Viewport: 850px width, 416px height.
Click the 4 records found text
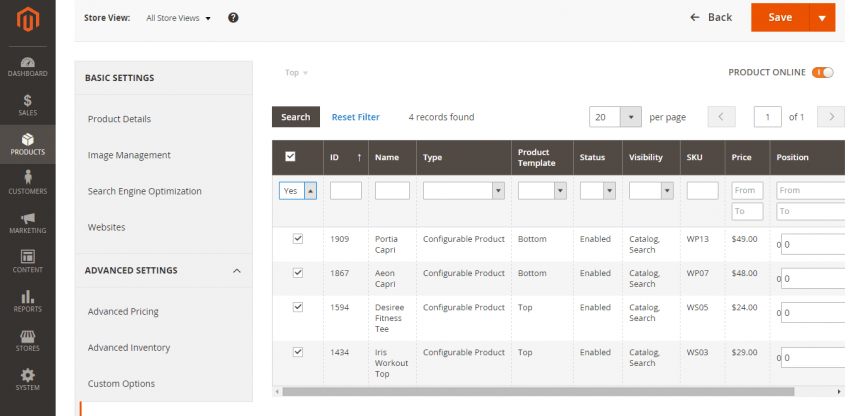point(441,117)
